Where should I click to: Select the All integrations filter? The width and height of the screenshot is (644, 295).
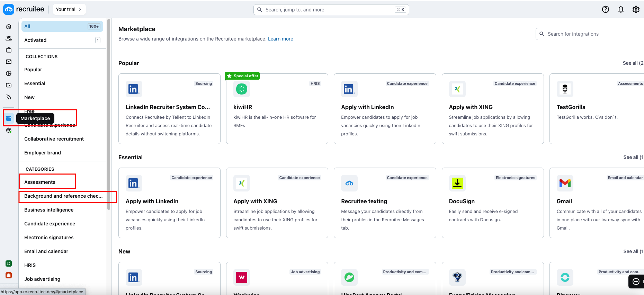click(x=62, y=26)
